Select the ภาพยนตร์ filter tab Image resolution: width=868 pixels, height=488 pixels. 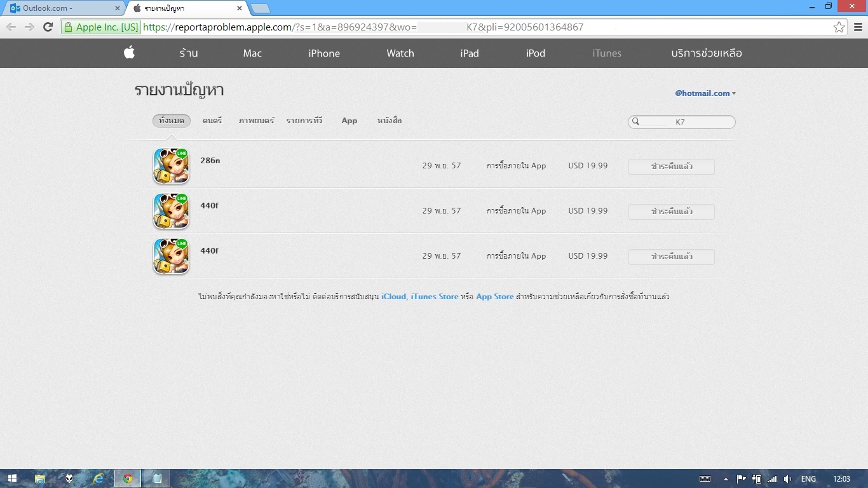point(257,121)
